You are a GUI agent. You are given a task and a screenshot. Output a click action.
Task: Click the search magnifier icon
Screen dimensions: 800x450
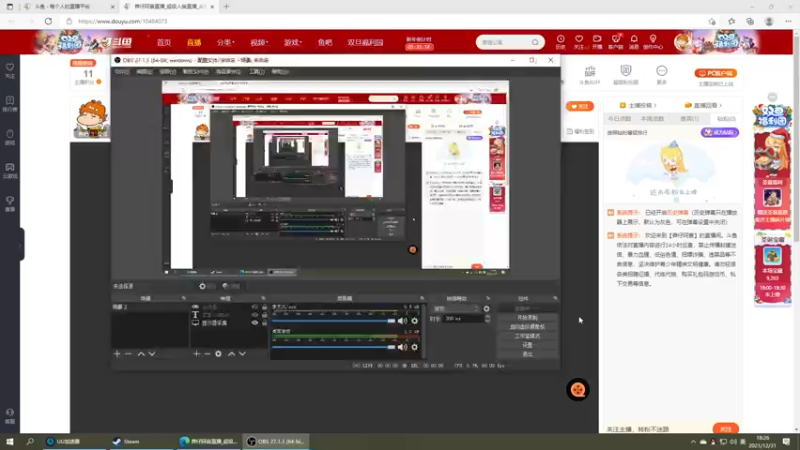point(535,42)
